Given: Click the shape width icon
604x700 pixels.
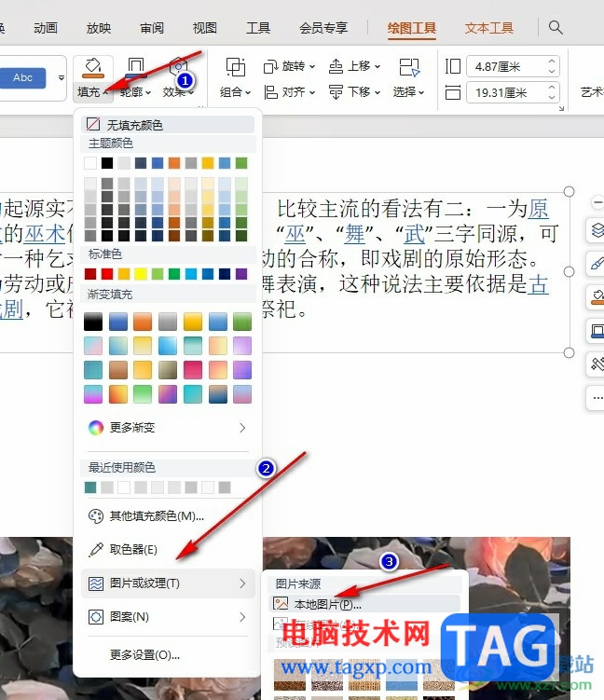Looking at the screenshot, I should 453,92.
